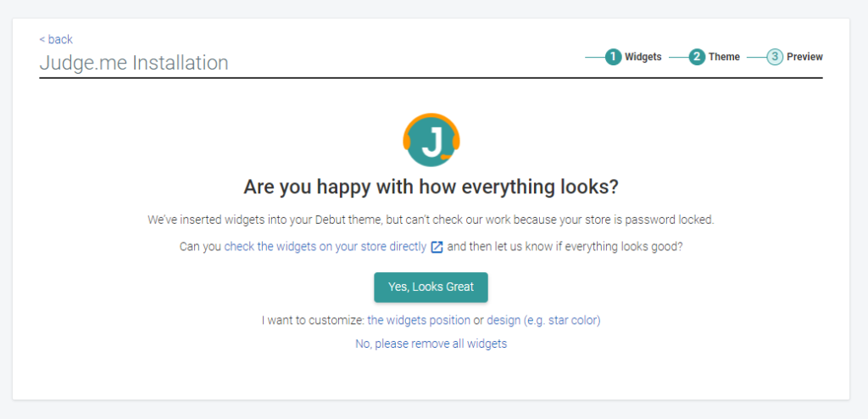Viewport: 868px width, 419px height.
Task: Open the external link icon beside store link
Action: coord(437,247)
